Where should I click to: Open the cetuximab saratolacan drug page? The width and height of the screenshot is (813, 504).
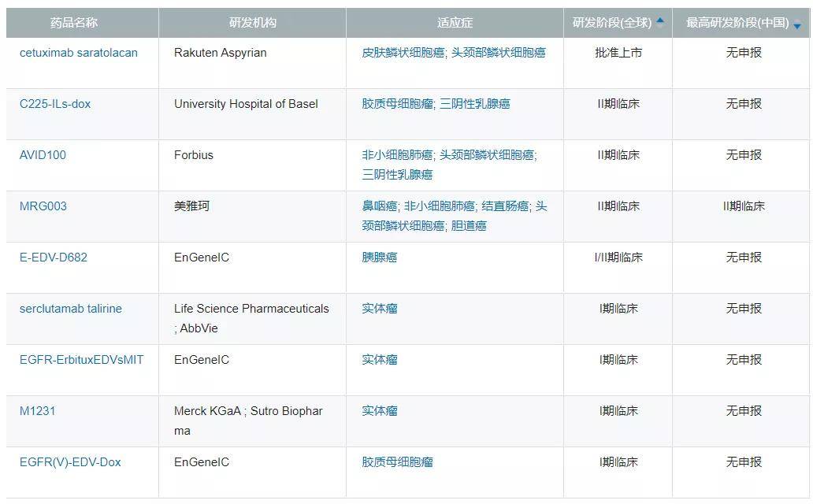(78, 53)
